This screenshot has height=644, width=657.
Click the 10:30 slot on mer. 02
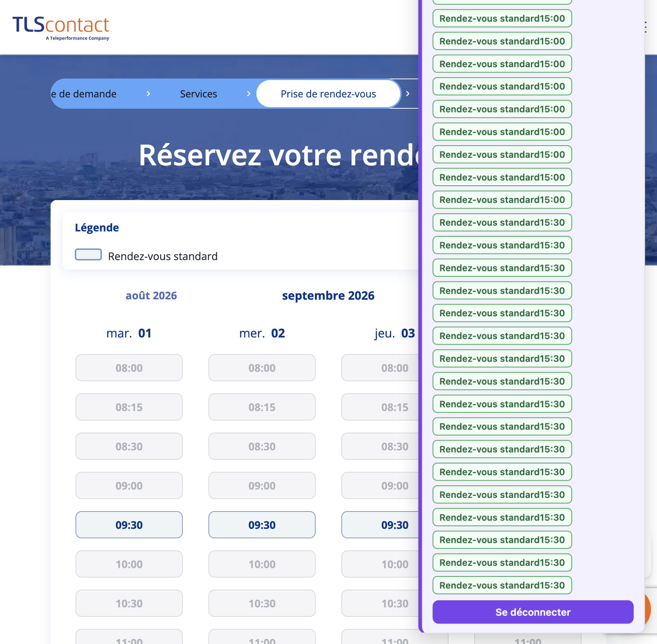pos(262,603)
